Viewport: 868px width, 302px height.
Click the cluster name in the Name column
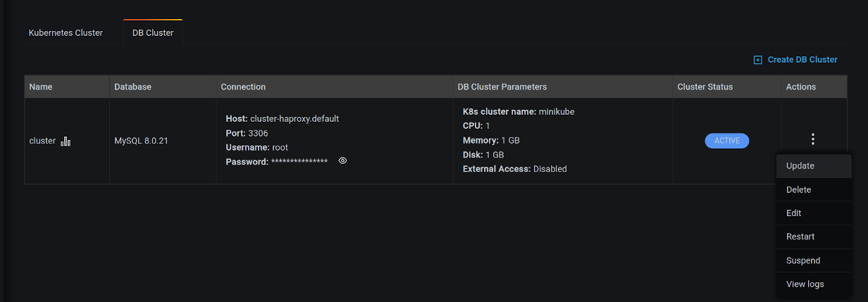(x=42, y=141)
